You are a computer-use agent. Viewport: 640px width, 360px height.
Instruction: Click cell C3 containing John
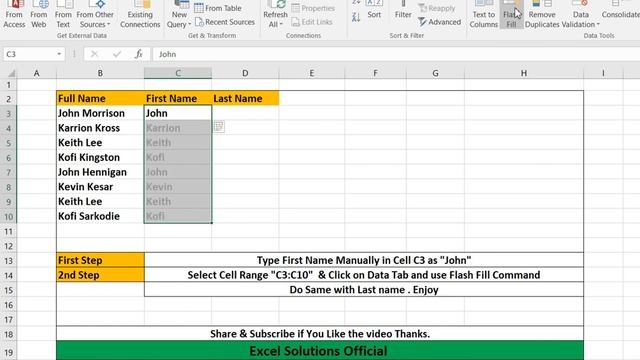178,113
